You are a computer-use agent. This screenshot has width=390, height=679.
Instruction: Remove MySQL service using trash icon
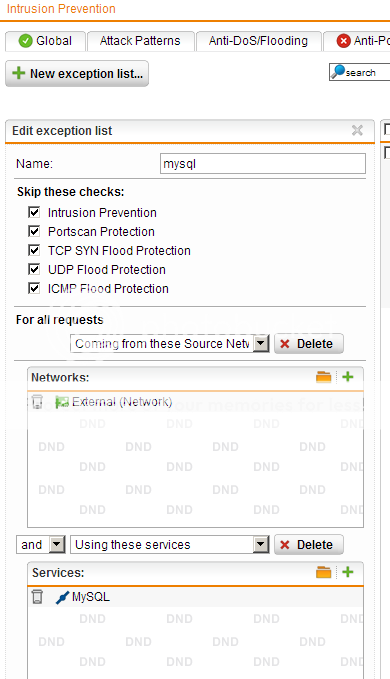click(x=37, y=597)
